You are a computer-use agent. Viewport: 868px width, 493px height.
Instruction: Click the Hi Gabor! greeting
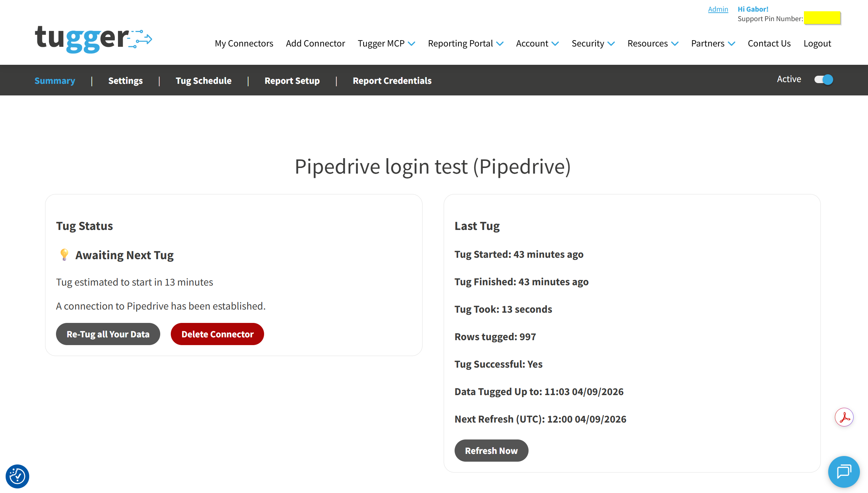coord(753,9)
